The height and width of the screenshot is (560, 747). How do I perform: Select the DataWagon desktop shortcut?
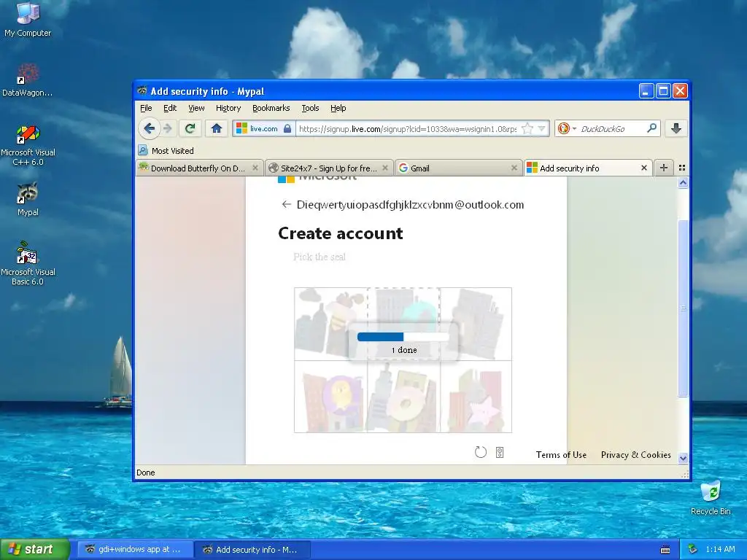[28, 80]
